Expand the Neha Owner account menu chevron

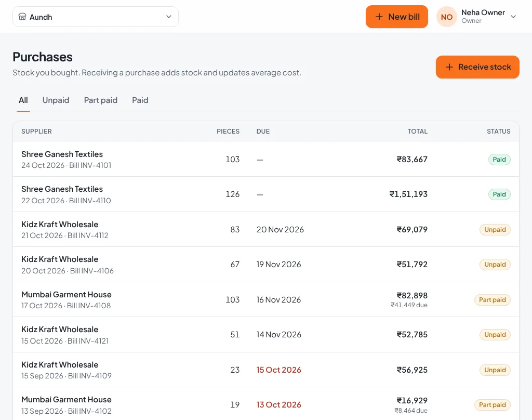coord(513,17)
